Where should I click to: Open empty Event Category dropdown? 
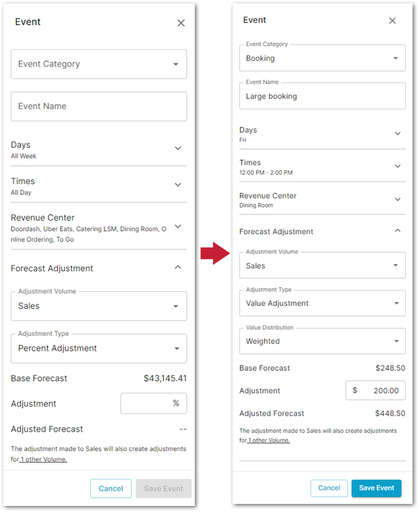click(x=98, y=64)
